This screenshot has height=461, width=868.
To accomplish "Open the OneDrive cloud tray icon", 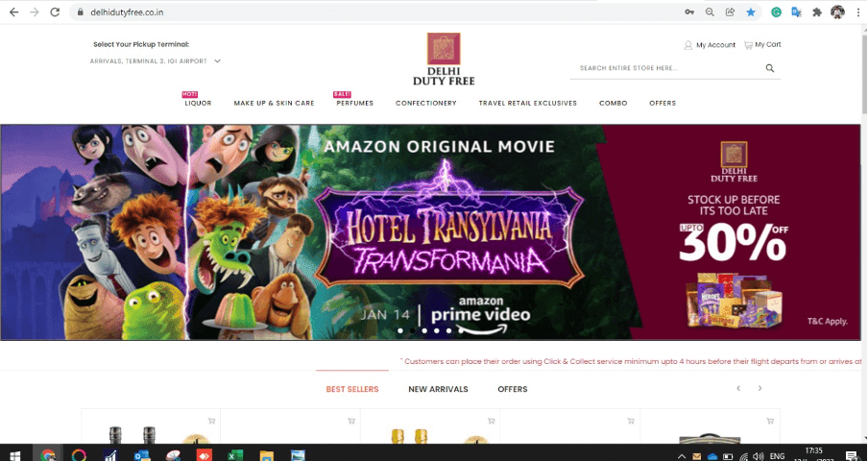I will click(712, 456).
